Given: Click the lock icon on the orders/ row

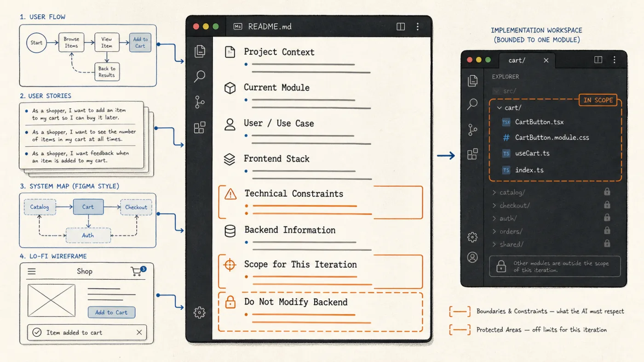Looking at the screenshot, I should 607,231.
